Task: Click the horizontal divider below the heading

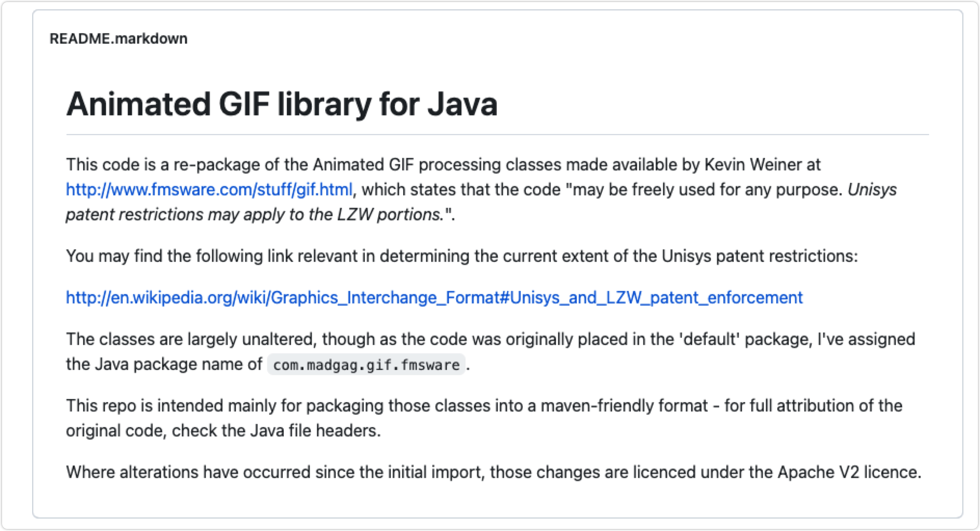Action: pos(497,135)
